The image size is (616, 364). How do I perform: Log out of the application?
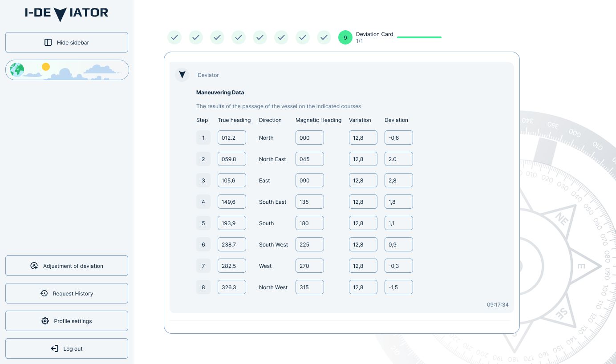pos(67,348)
